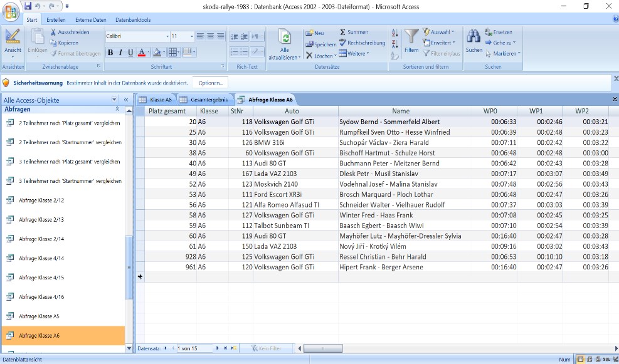Apply italic formatting
The width and height of the screenshot is (619, 364).
[x=120, y=53]
